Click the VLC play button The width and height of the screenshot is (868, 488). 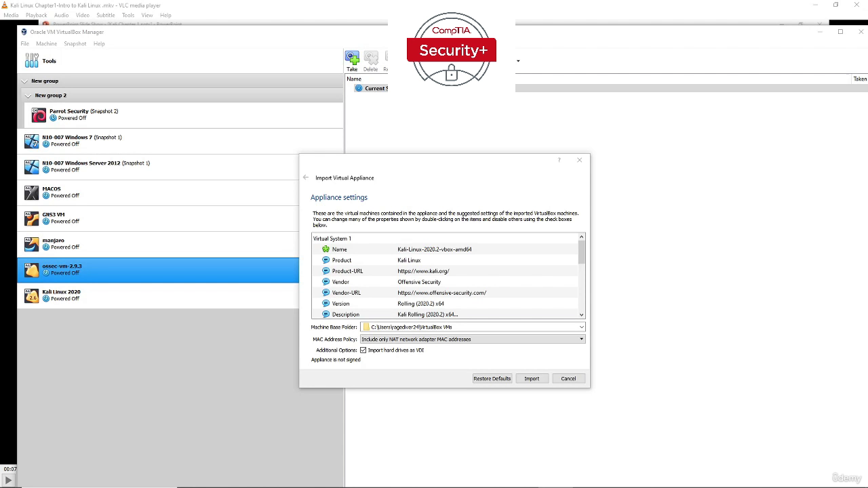point(8,481)
